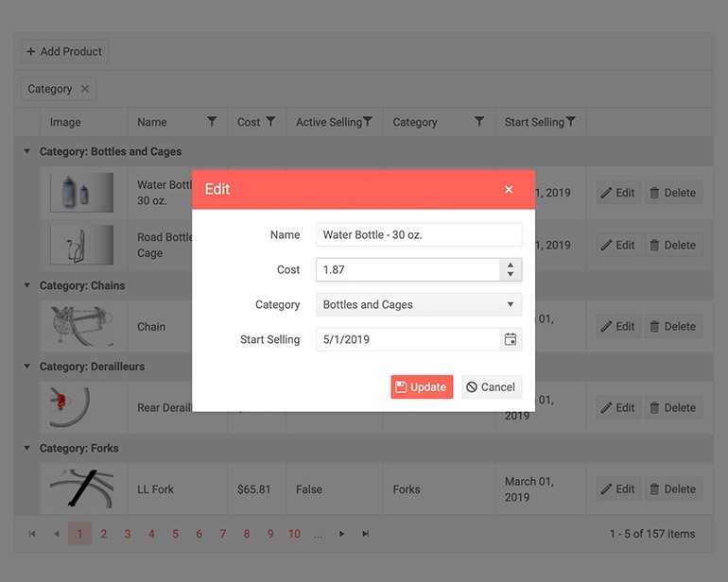Delete the Water Bottle row
Viewport: 728px width, 582px height.
click(673, 193)
